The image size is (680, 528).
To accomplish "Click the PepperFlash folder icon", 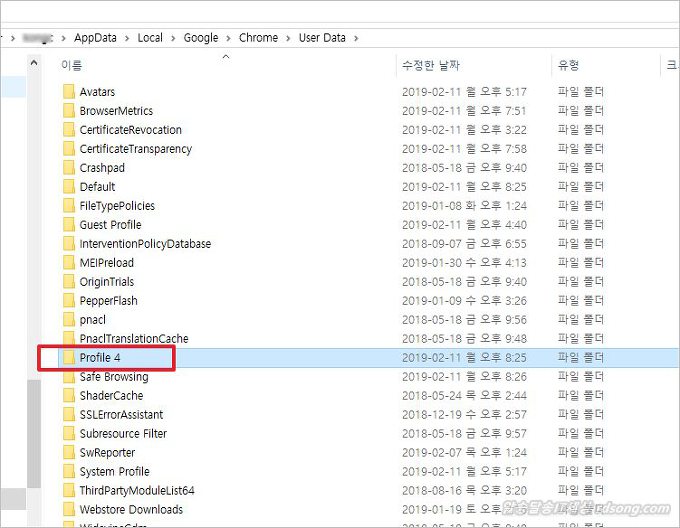I will click(68, 301).
